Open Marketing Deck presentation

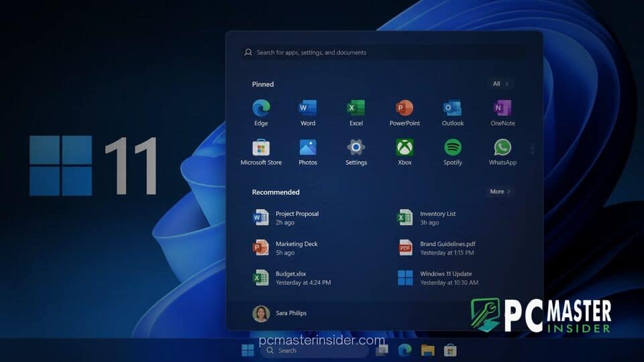click(x=285, y=248)
